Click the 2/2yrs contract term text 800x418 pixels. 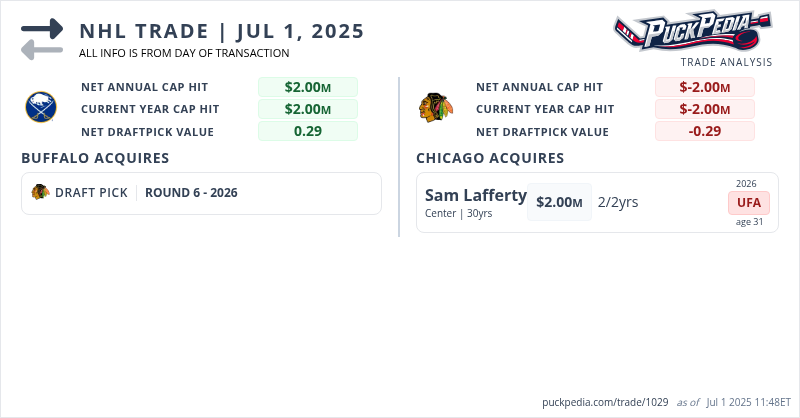click(x=618, y=202)
